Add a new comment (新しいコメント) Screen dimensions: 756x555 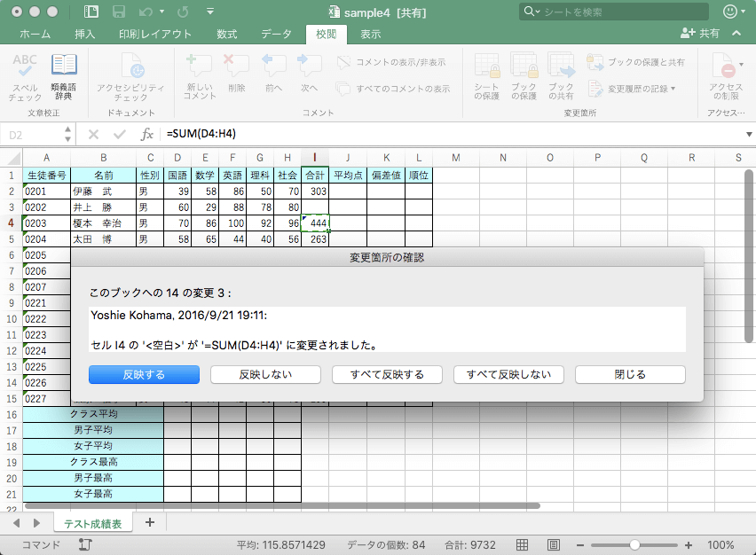[200, 76]
